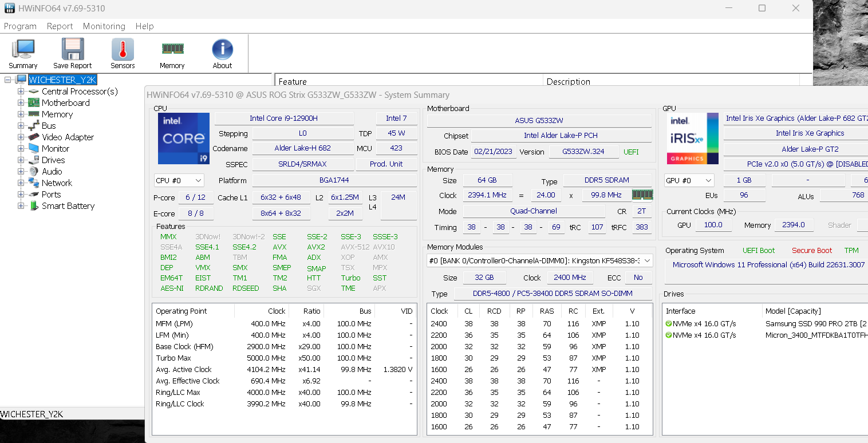Click the ASUS G533ZW motherboard field
Viewport: 868px width, 443px height.
pyautogui.click(x=539, y=121)
